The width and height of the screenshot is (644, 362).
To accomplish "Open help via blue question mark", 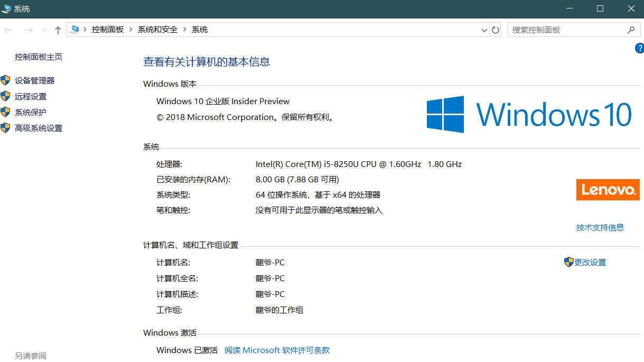I will click(639, 49).
